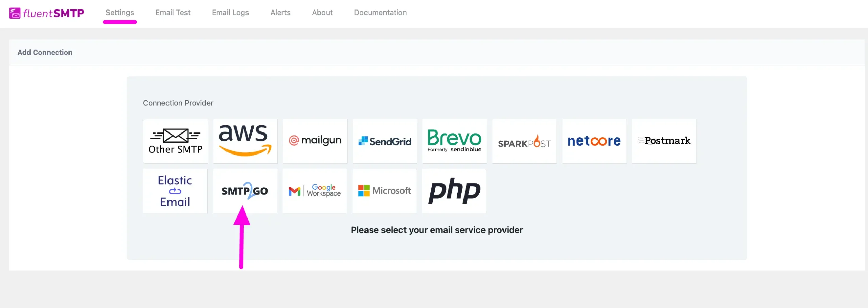Select Netcore as connection provider

click(594, 141)
